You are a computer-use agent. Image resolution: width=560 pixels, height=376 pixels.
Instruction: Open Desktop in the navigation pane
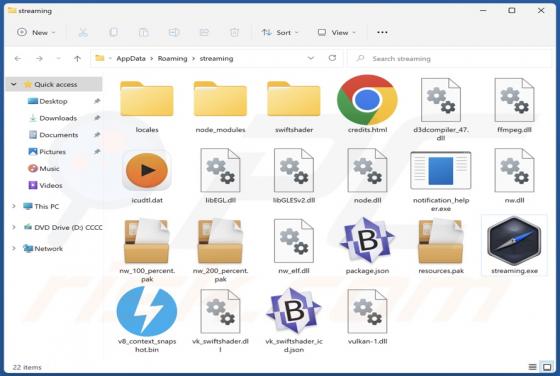point(53,101)
